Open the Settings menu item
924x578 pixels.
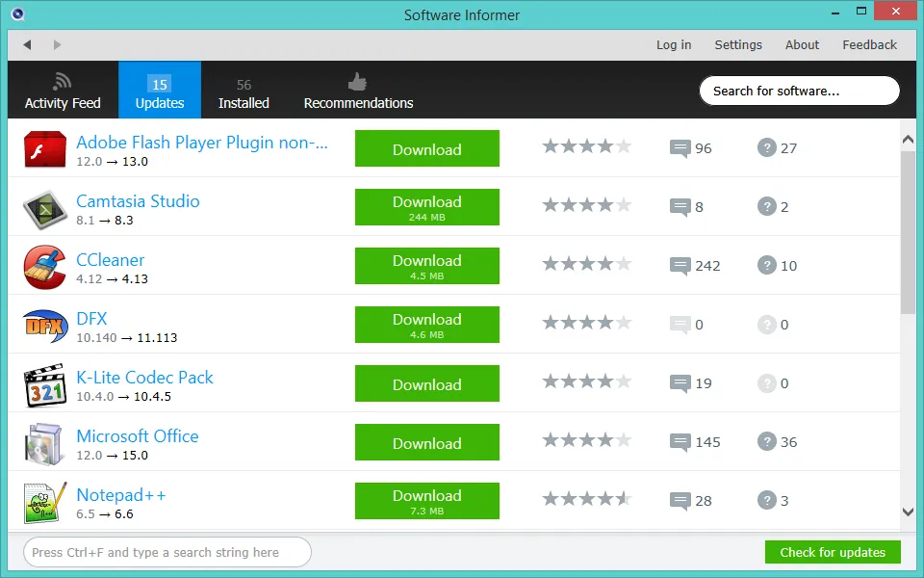tap(738, 45)
